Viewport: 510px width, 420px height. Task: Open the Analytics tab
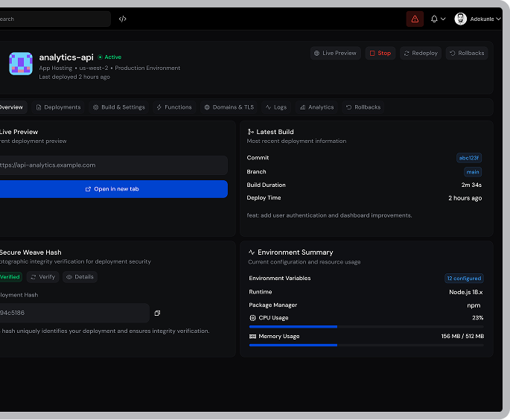[x=316, y=107]
